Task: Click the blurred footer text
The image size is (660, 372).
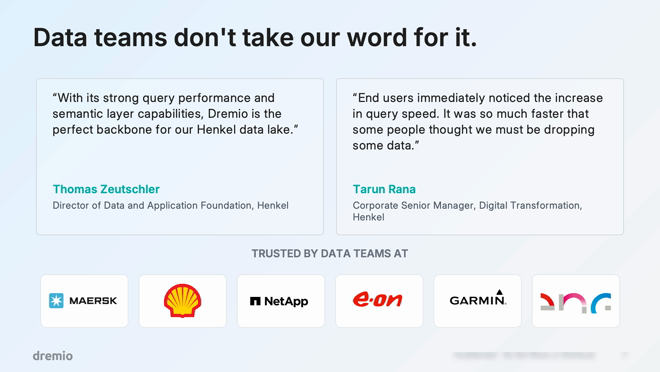Action: (x=524, y=356)
